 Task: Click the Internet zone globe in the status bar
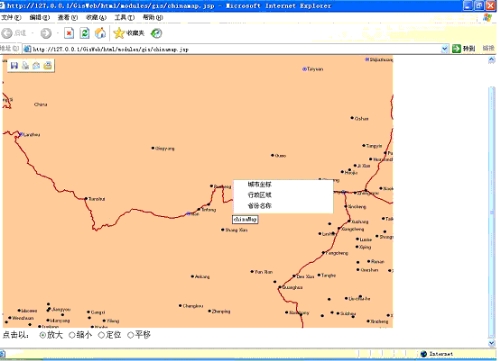(424, 354)
